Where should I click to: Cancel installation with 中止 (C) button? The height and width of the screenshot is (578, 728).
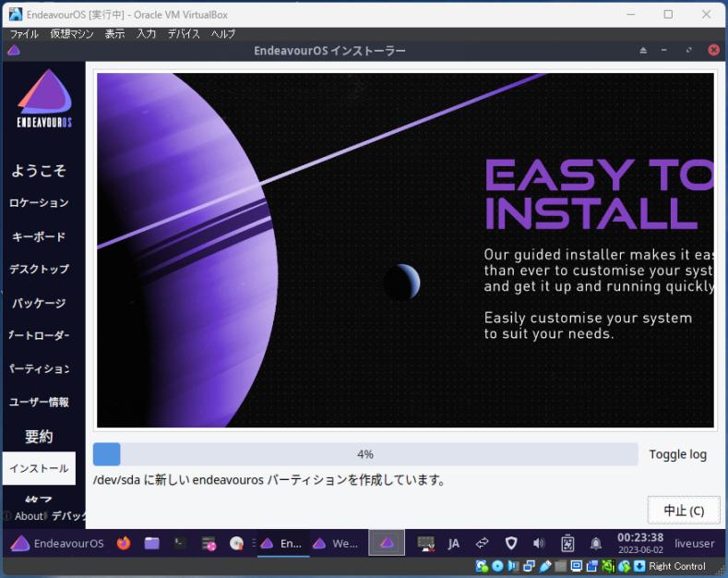(x=684, y=511)
